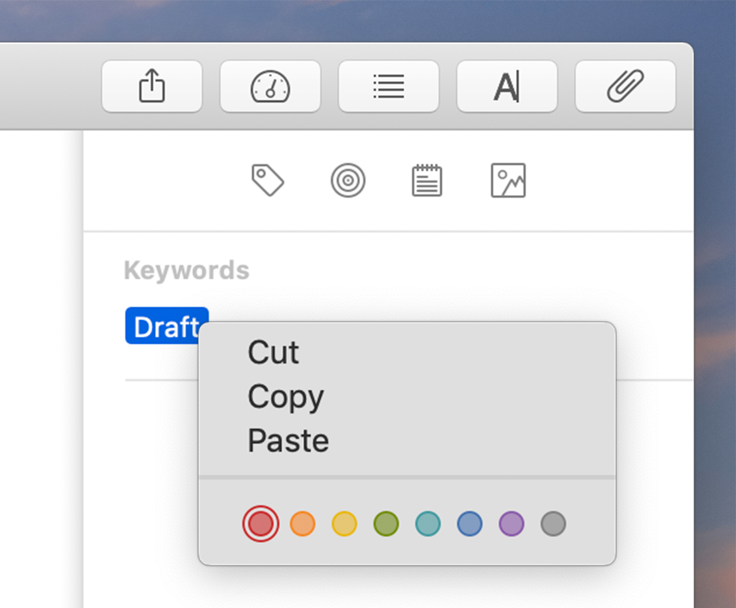Open the dashboard gauge statistics button
Viewport: 736px width, 608px height.
coord(270,86)
